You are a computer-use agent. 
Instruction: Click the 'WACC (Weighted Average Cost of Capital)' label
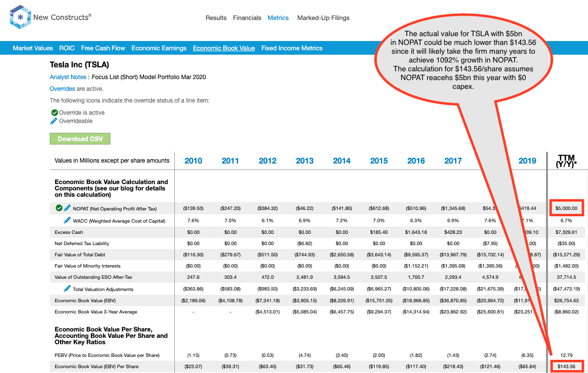coord(119,221)
